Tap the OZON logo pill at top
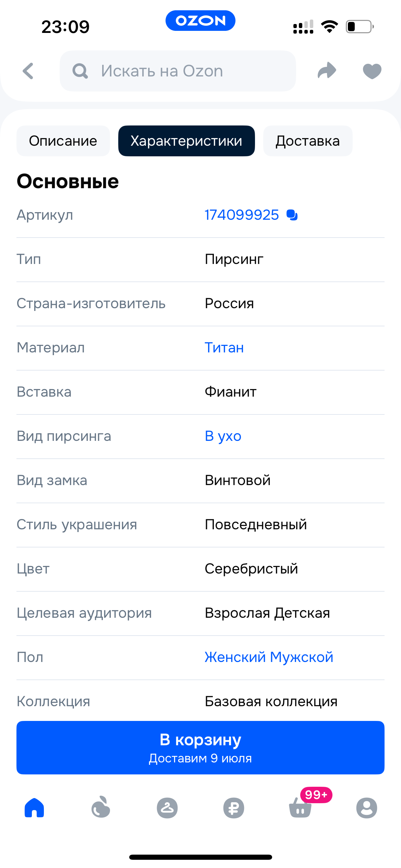The width and height of the screenshot is (401, 868). coord(200,21)
